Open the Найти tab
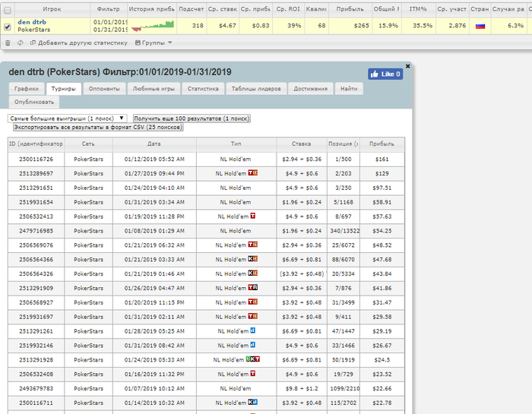 coord(349,89)
